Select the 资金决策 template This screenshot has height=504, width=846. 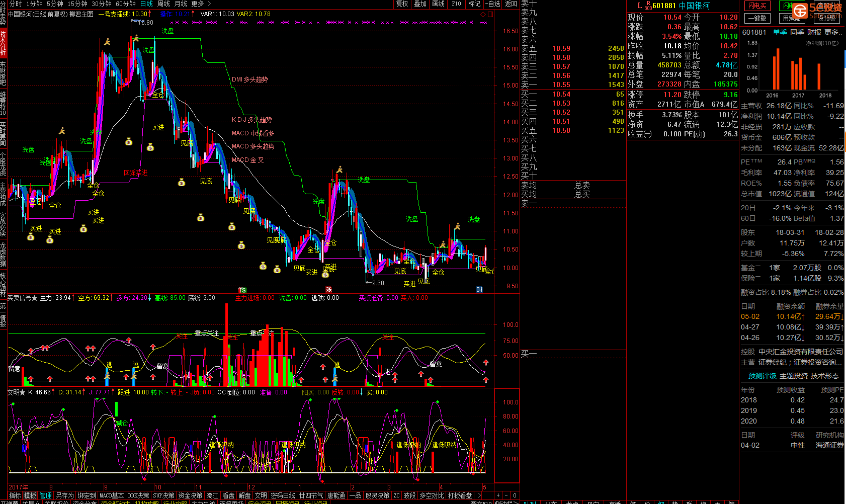pyautogui.click(x=191, y=495)
